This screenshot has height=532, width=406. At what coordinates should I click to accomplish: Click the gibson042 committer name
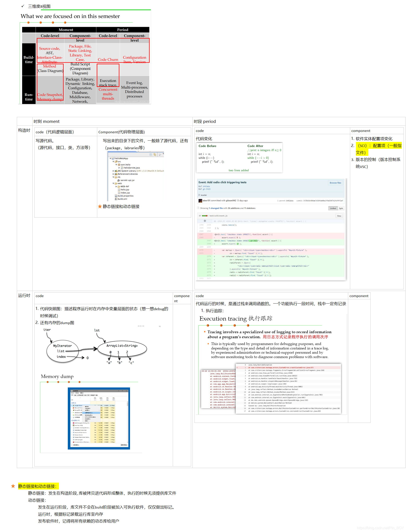coord(231,201)
